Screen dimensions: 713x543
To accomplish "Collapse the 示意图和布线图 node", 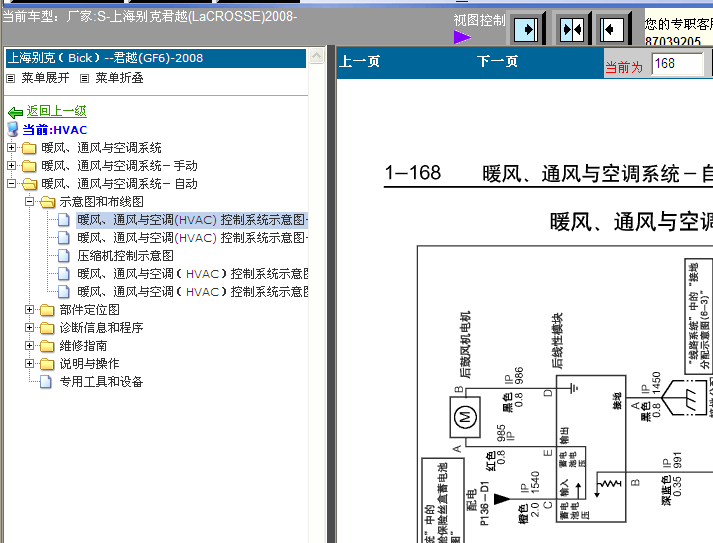I will coord(30,201).
